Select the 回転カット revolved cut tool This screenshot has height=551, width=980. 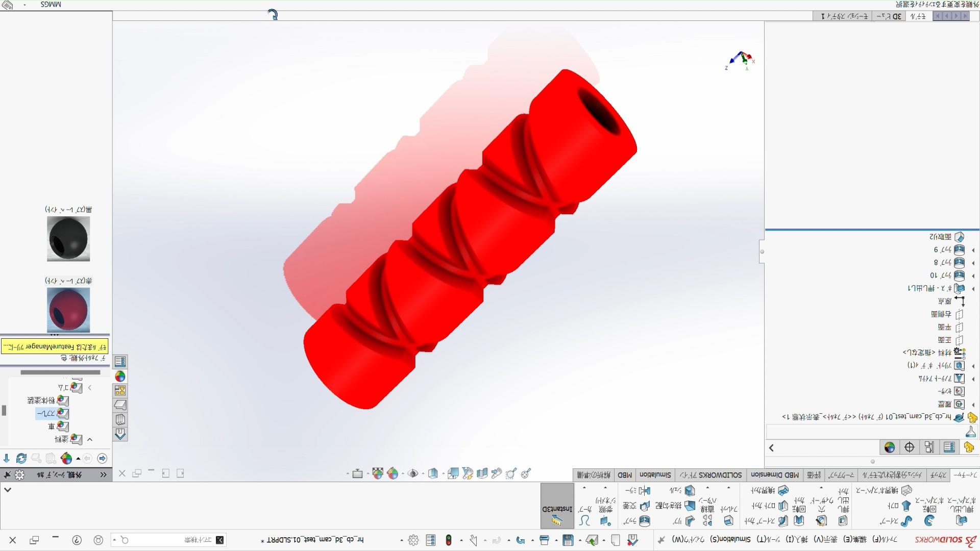tap(799, 509)
